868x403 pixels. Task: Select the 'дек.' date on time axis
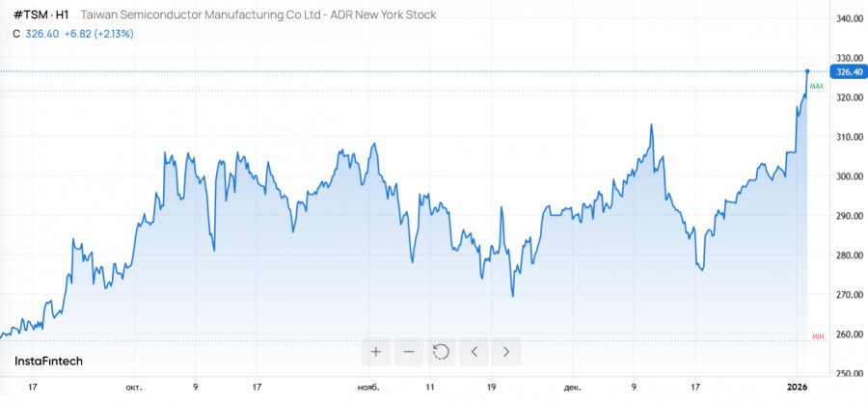[x=573, y=388]
